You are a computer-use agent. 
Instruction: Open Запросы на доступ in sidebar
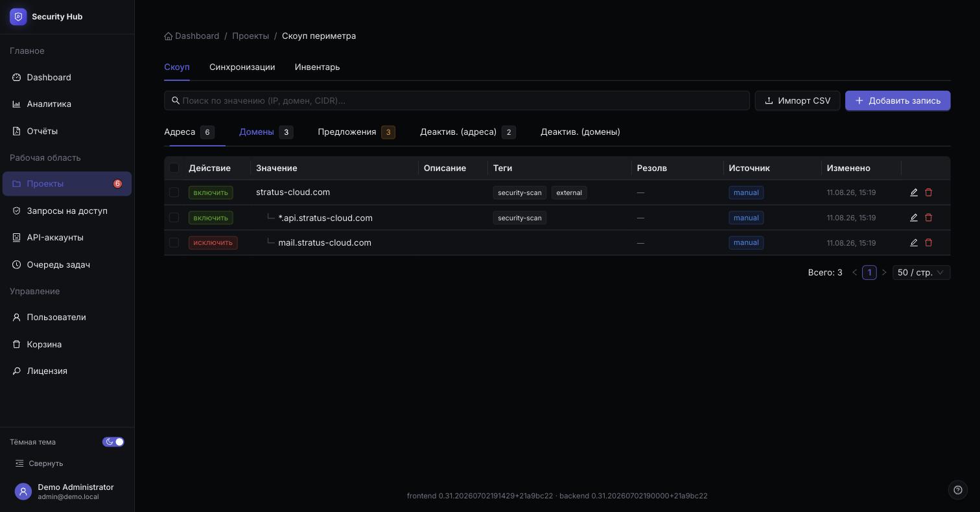[x=67, y=211]
